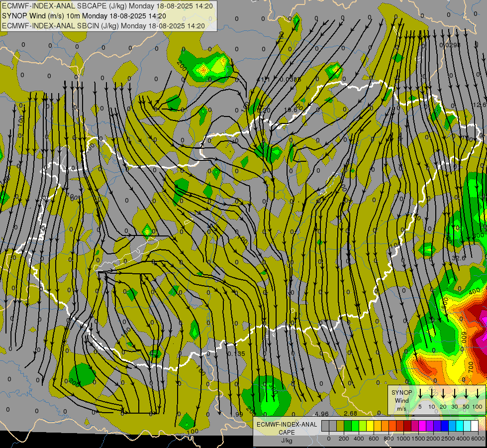Viewport: 487px width, 448px height.
Task: Click the 400 contour label near red area
Action: tap(475, 291)
